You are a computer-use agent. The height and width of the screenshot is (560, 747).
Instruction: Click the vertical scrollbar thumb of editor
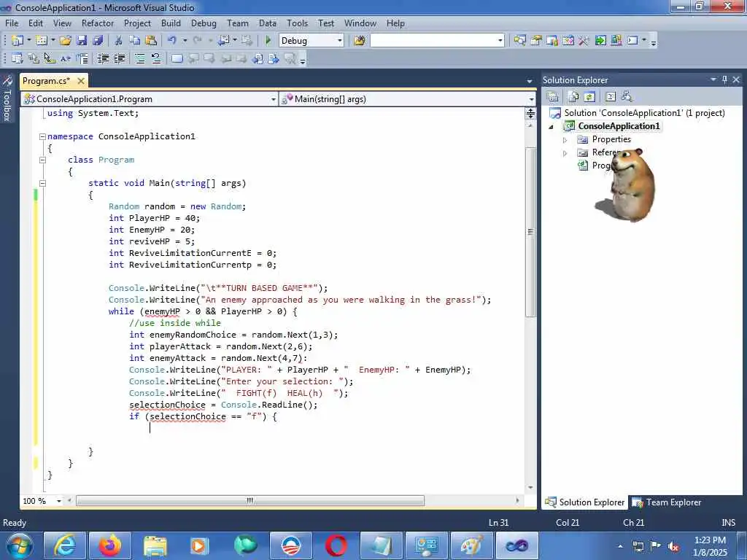[530, 233]
